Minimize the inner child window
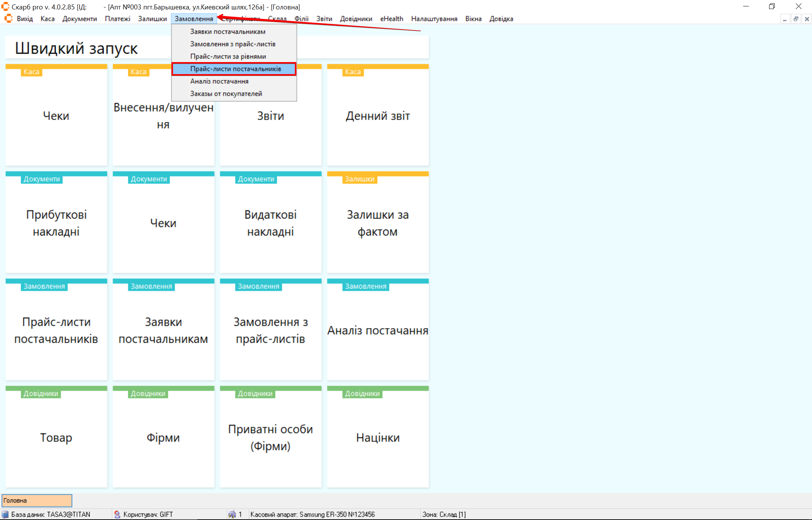 tap(785, 19)
